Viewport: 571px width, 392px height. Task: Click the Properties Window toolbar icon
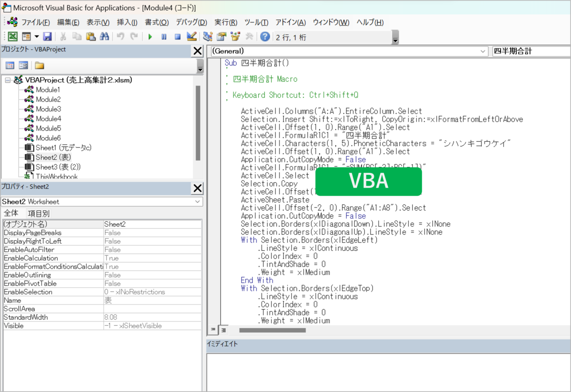(x=221, y=37)
